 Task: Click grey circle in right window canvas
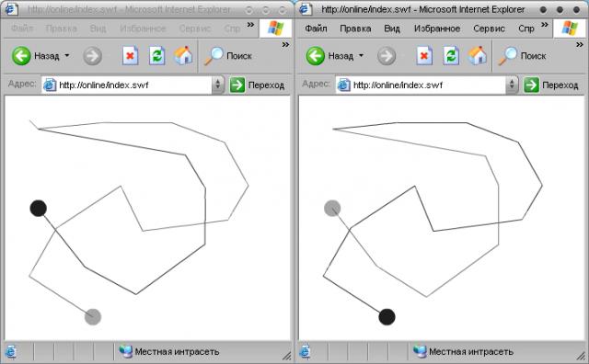tap(332, 209)
